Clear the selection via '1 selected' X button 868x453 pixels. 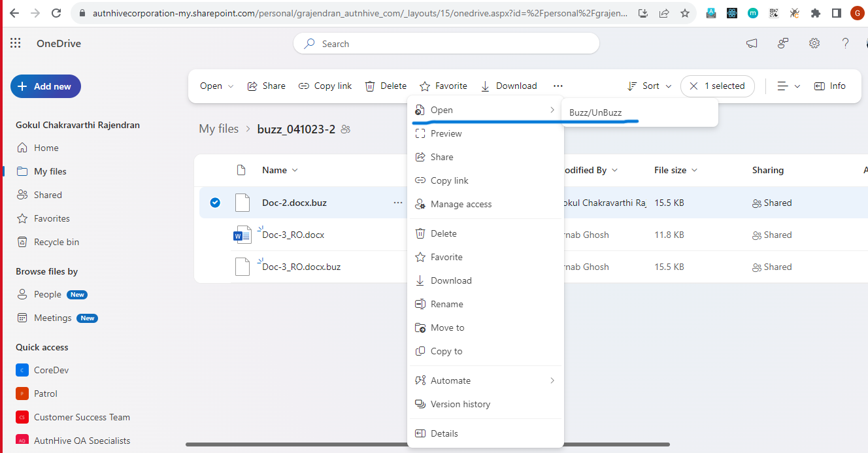(x=694, y=86)
